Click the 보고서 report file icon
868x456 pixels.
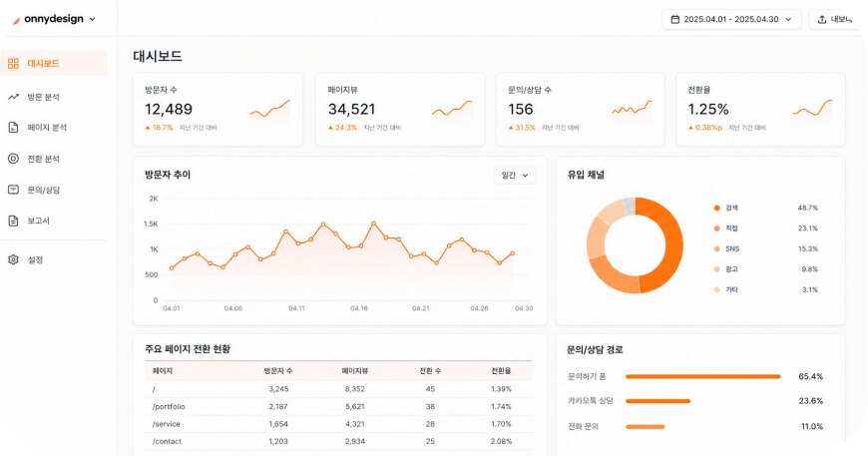(x=13, y=221)
